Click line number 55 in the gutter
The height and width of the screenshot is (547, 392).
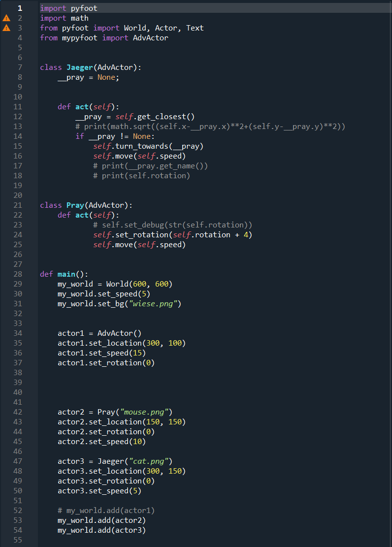coord(18,540)
